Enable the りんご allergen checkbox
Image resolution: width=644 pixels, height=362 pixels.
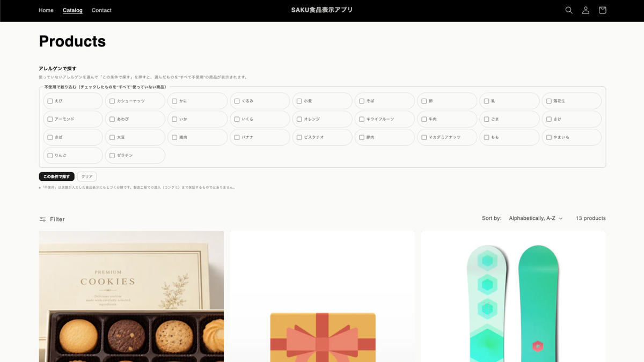[x=50, y=156]
